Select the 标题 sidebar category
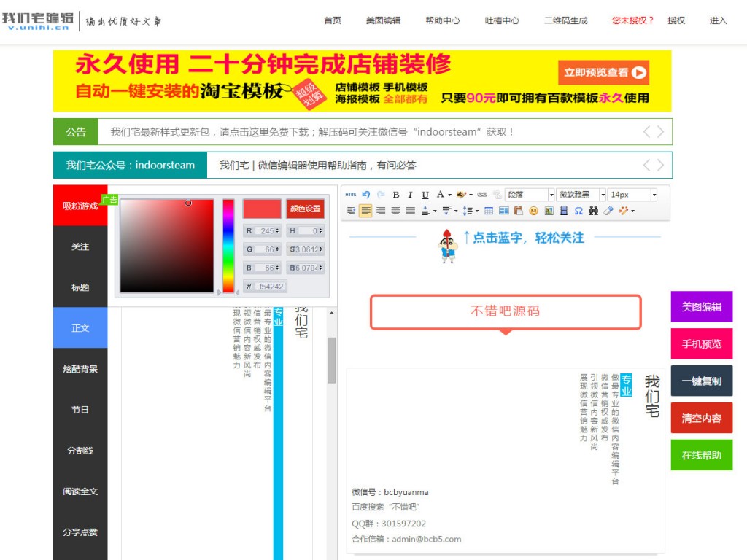 [80, 287]
